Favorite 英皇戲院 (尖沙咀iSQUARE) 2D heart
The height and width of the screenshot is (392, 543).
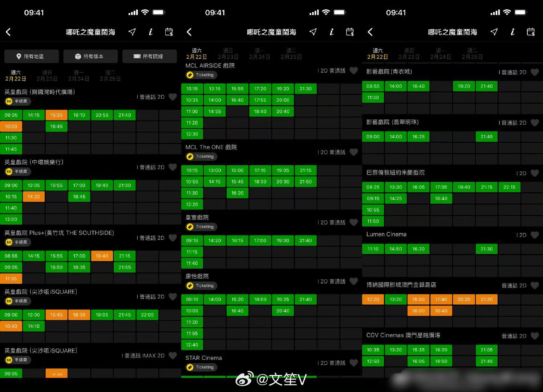click(173, 297)
